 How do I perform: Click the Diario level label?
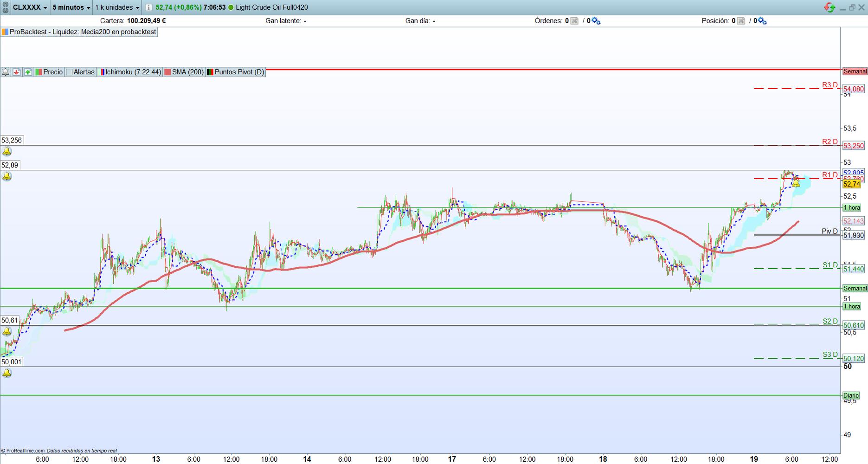click(x=851, y=396)
